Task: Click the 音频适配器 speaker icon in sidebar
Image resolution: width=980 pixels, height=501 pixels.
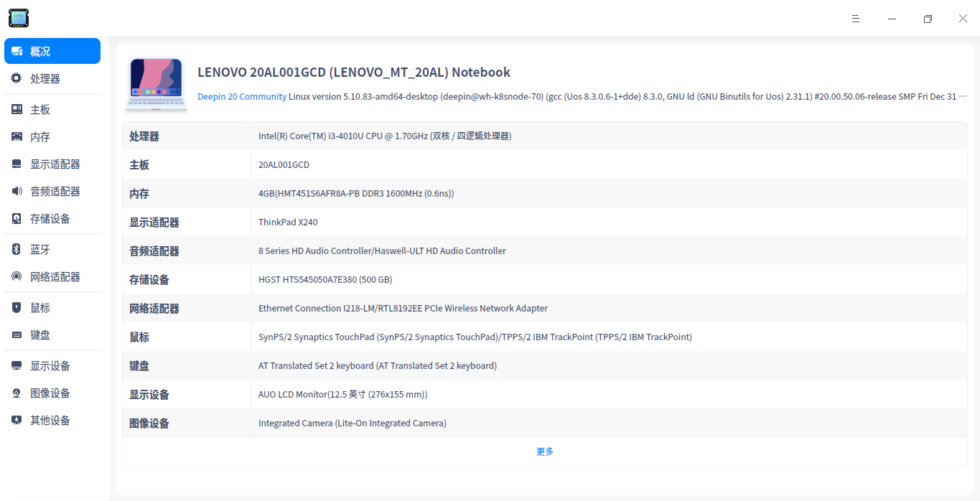Action: point(17,191)
